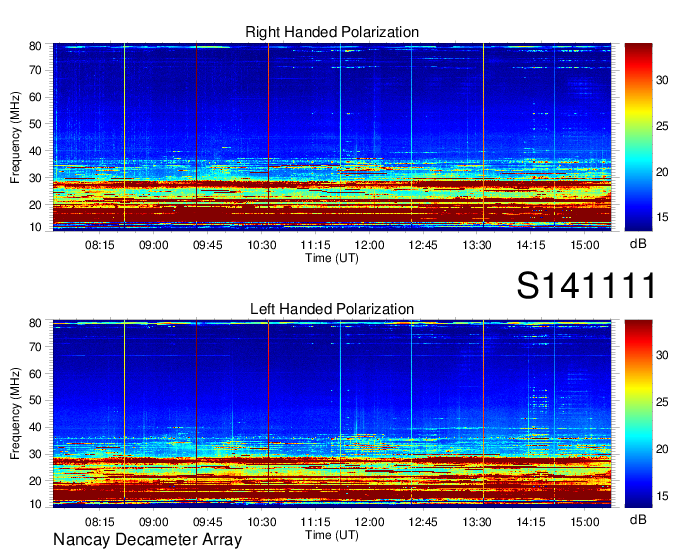The height and width of the screenshot is (552, 680).
Task: Click the "30" frequency tick of the Left Handed plot
Action: click(35, 454)
